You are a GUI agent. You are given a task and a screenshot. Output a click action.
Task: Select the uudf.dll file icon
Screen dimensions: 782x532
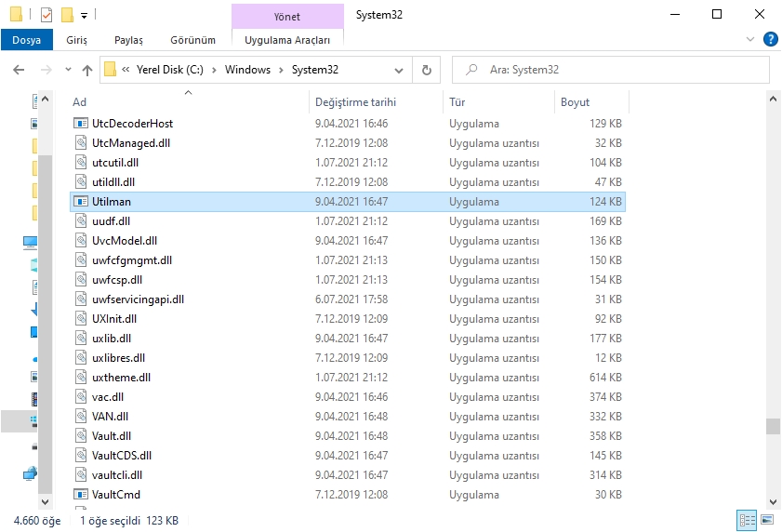tap(81, 221)
